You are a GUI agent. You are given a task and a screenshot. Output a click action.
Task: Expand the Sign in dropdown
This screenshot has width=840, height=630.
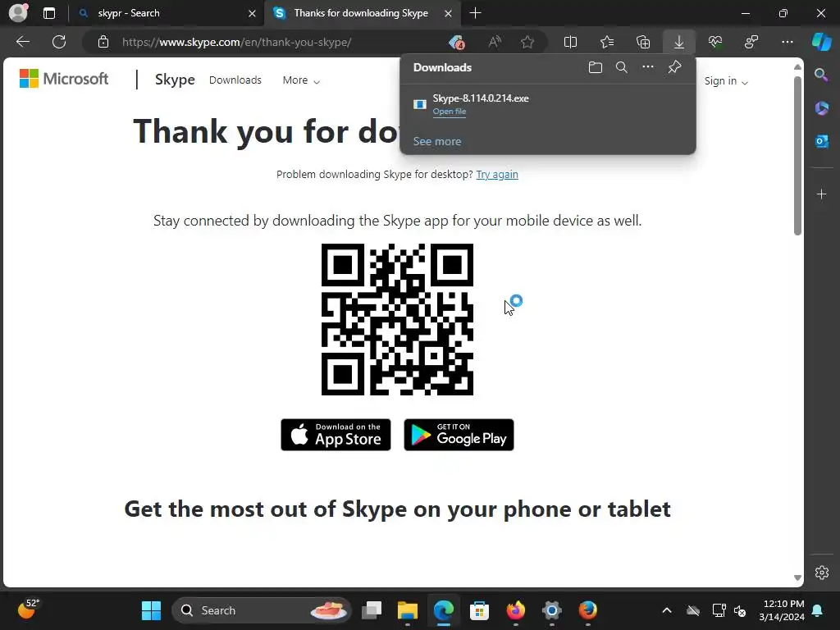726,81
